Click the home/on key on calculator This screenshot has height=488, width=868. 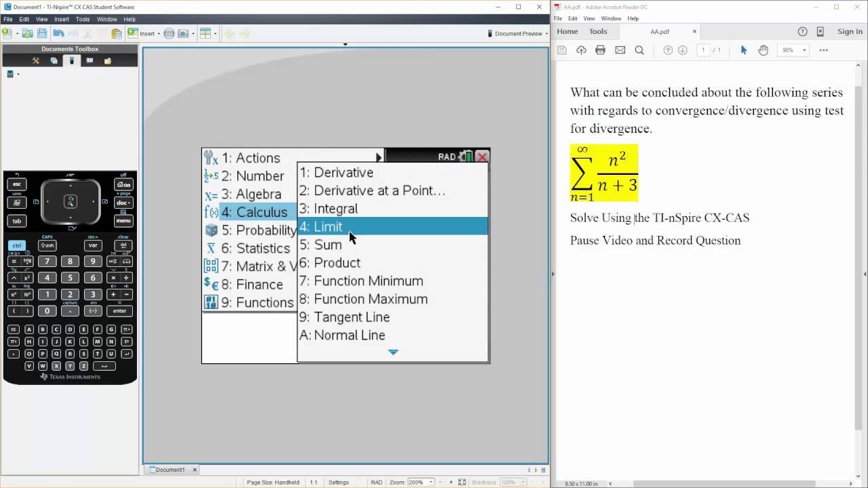click(123, 184)
